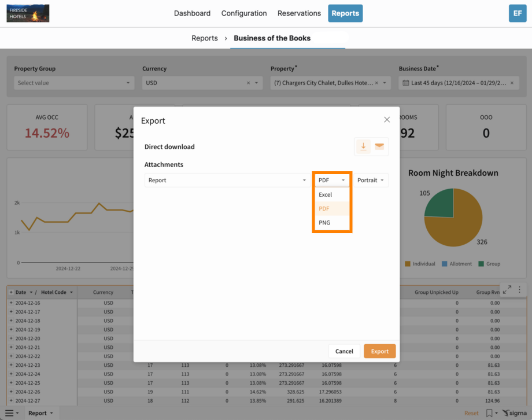The width and height of the screenshot is (532, 420).
Task: Click the calendar icon in Business Date
Action: click(405, 83)
